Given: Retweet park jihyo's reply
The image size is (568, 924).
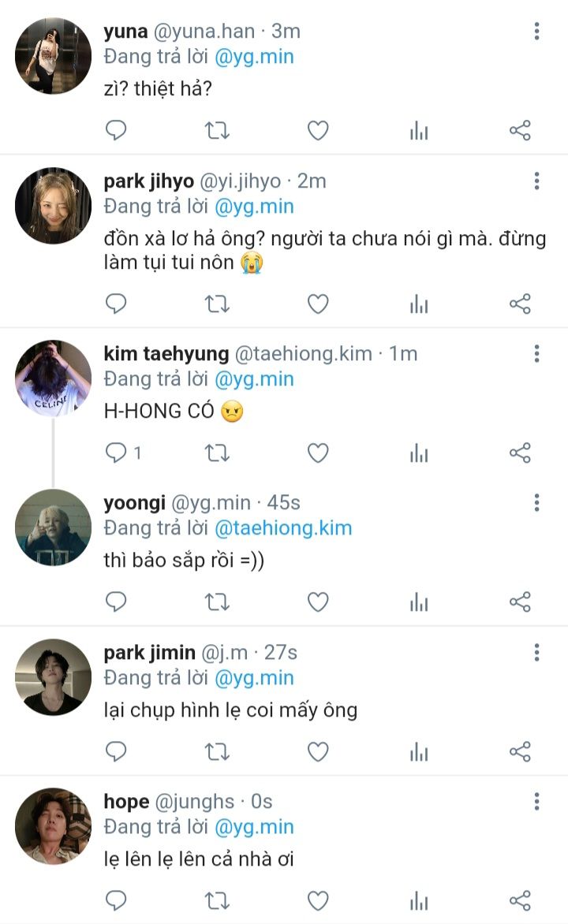Looking at the screenshot, I should pos(217,304).
